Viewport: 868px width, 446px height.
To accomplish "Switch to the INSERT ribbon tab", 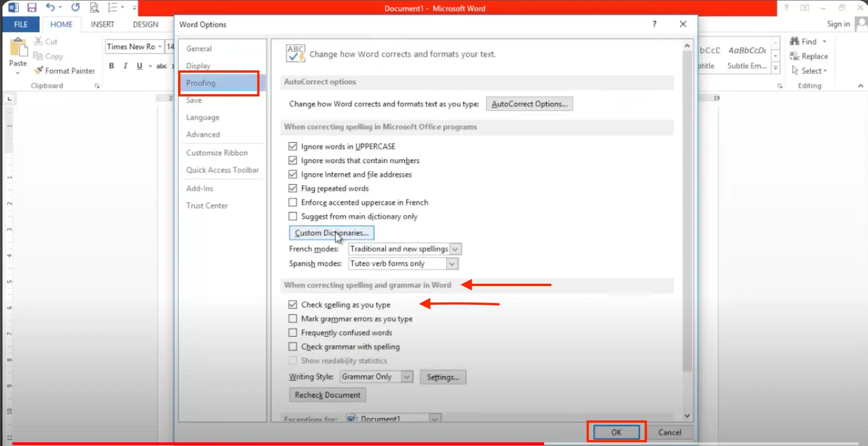I will [102, 24].
